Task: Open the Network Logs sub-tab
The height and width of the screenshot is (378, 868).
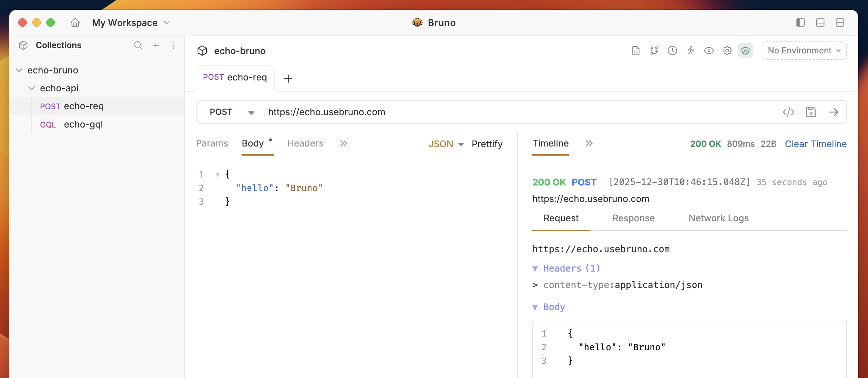Action: coord(718,219)
